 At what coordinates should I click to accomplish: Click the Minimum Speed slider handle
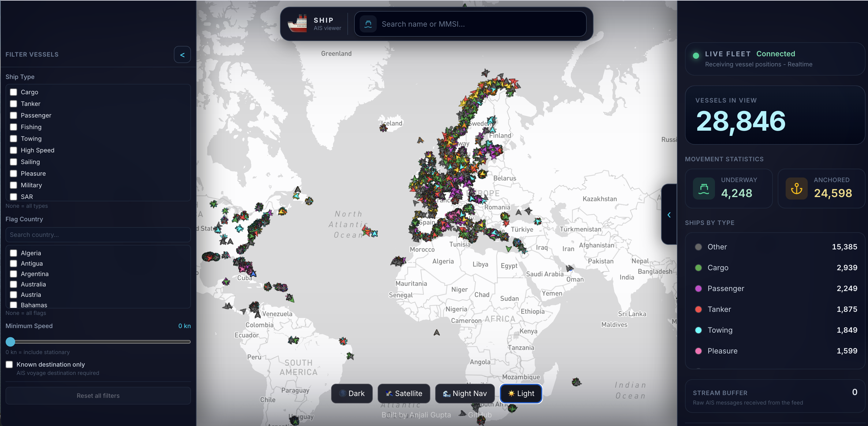point(10,342)
